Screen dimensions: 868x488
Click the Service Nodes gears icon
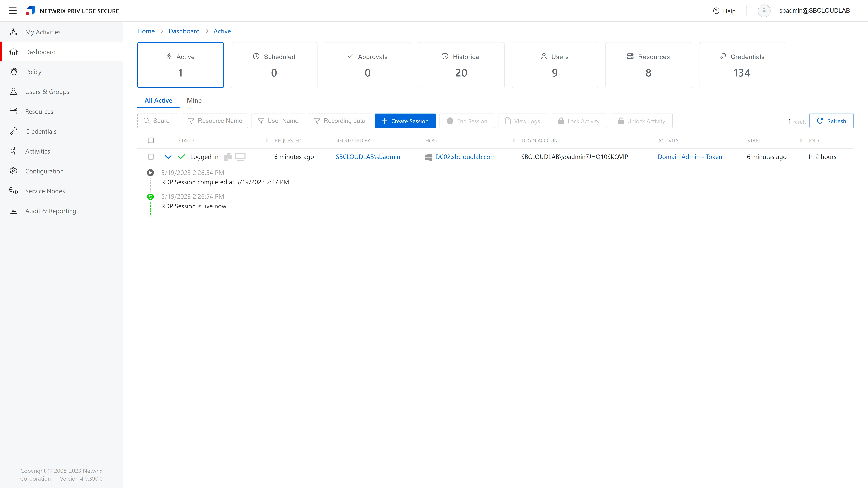[x=13, y=191]
